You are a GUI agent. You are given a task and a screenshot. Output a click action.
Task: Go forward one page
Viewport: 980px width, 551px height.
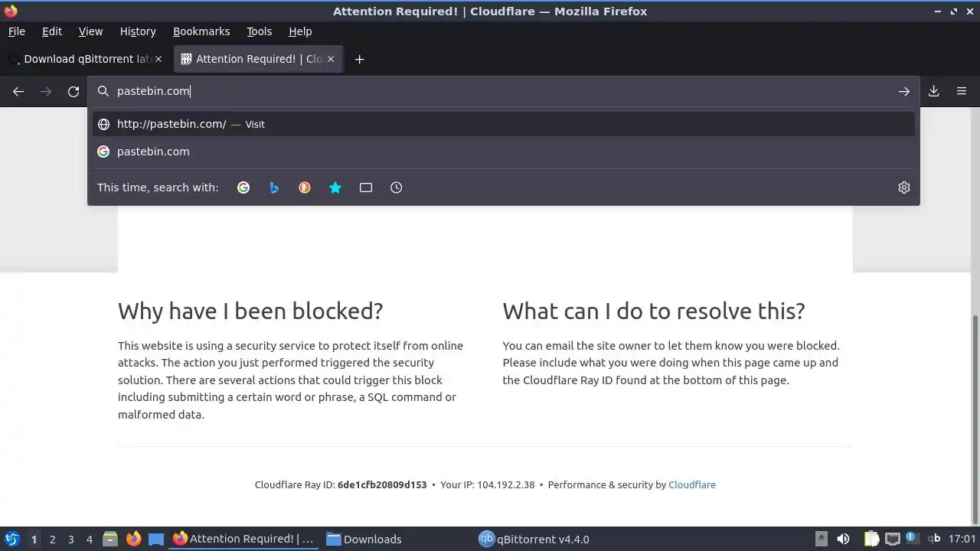coord(46,91)
